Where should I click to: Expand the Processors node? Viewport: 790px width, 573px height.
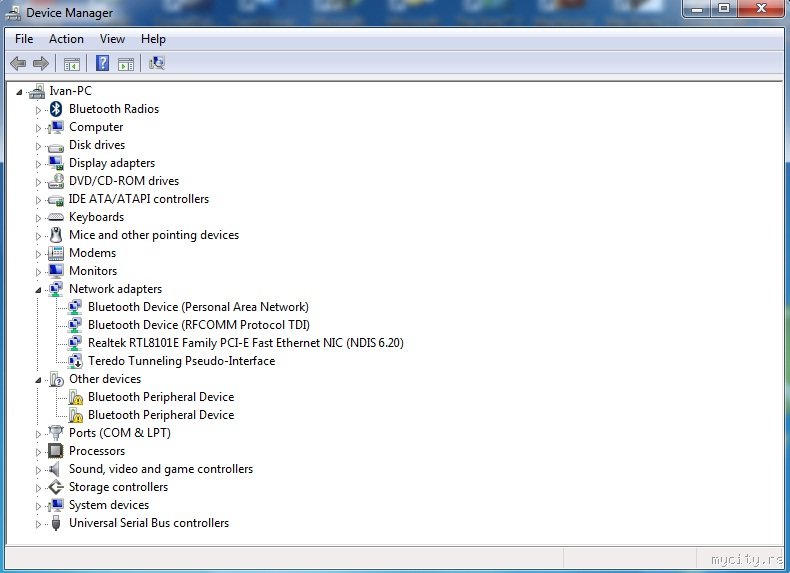38,452
